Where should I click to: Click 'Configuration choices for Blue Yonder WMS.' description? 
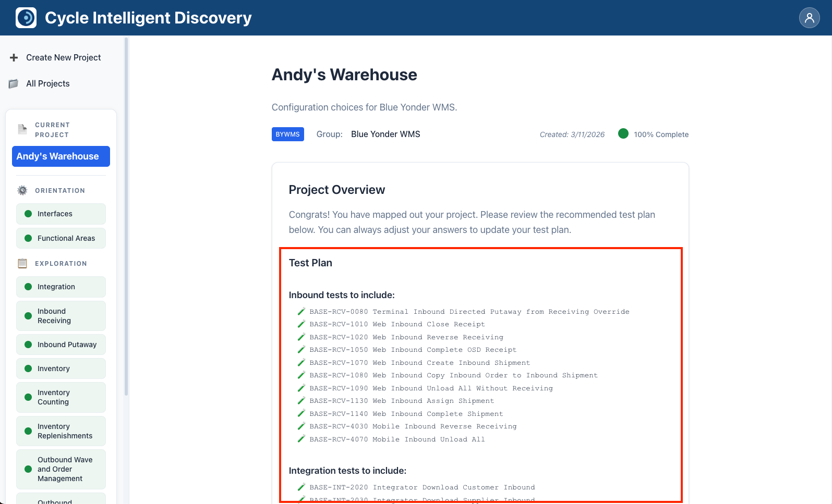(x=364, y=107)
